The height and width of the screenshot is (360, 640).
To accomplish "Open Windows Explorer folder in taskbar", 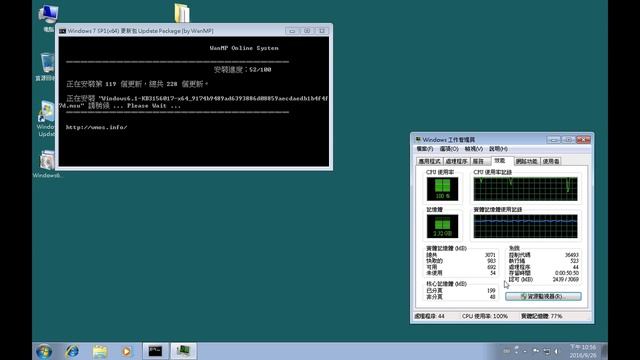I will coord(100,351).
